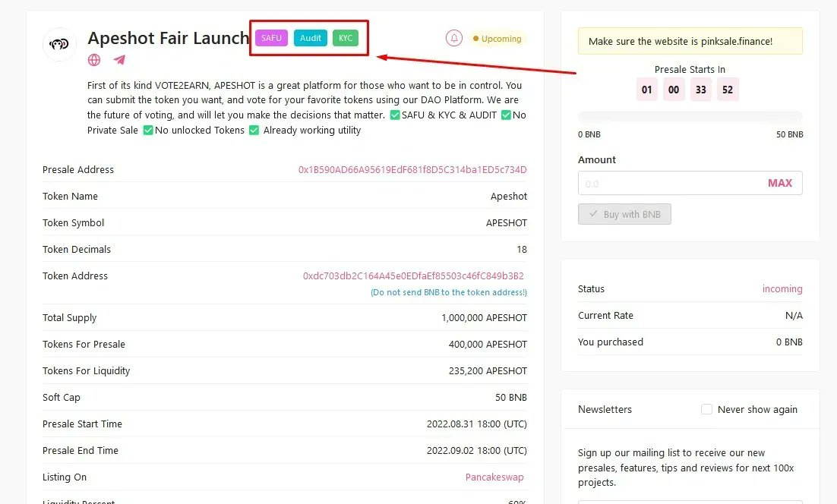Click the KYC badge
Screen dimensions: 837x504
click(x=346, y=38)
